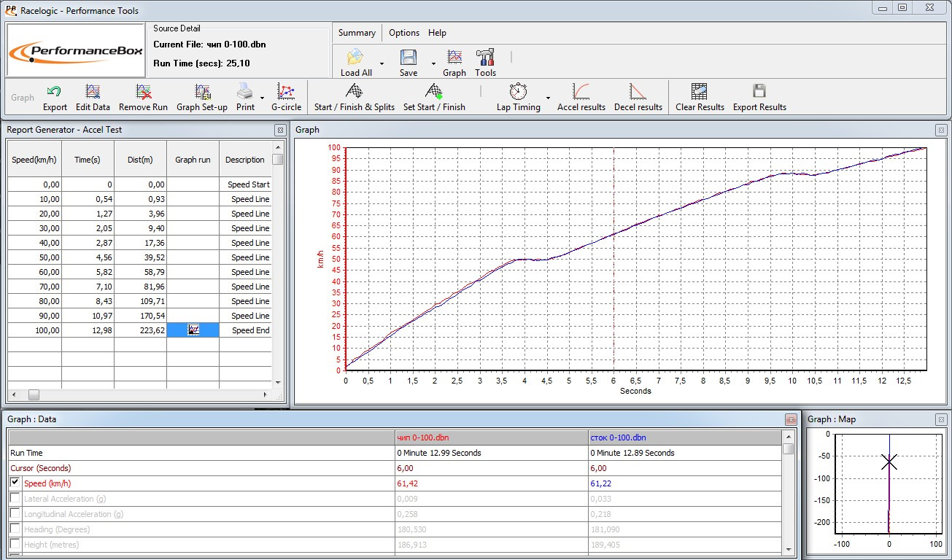Click the Export icon in the toolbar
This screenshot has height=560, width=952.
click(54, 93)
